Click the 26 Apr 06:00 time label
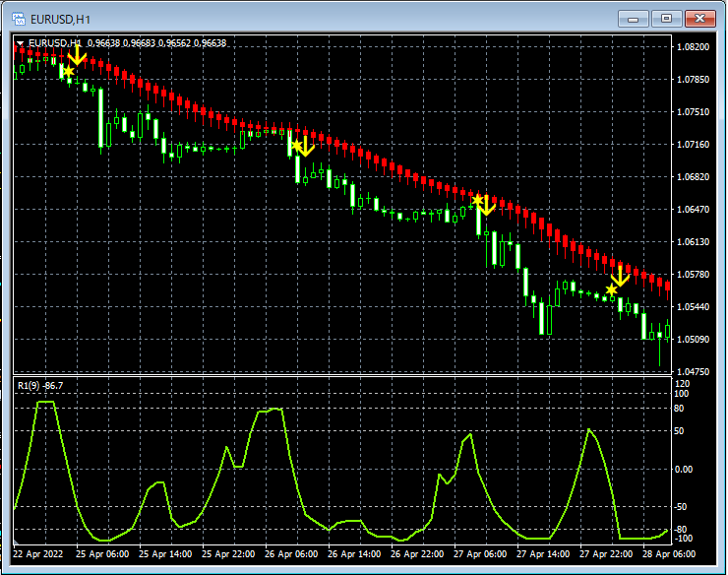Viewport: 728px width, 575px height. 291,554
